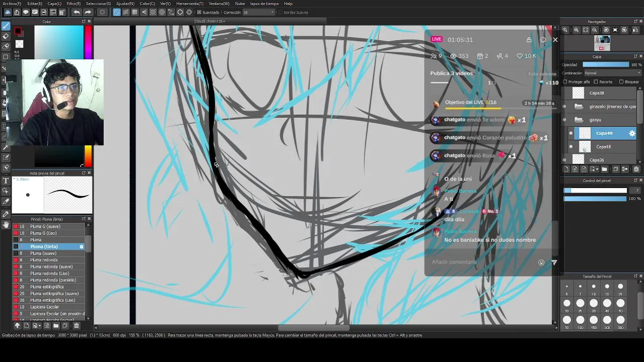
Task: Open Capa49 layer settings gear
Action: (x=632, y=133)
